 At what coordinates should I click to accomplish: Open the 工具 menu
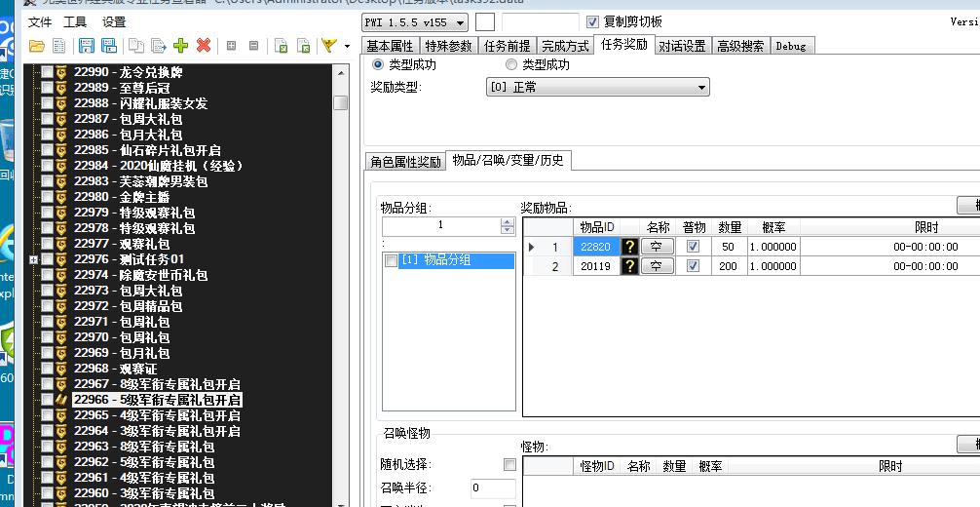coord(76,21)
